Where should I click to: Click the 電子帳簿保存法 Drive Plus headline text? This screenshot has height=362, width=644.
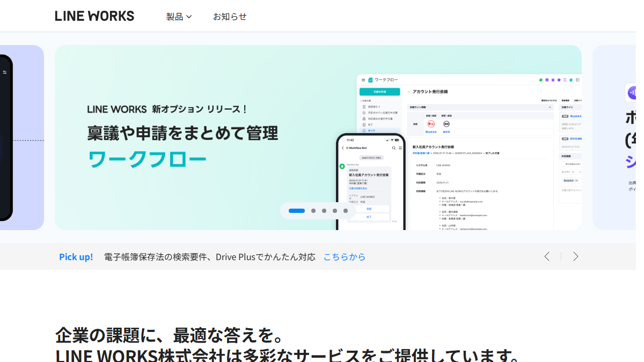(210, 257)
